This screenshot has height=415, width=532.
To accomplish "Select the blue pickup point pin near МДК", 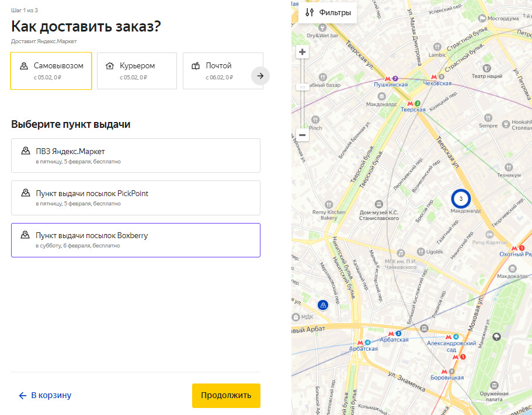I will (x=323, y=305).
